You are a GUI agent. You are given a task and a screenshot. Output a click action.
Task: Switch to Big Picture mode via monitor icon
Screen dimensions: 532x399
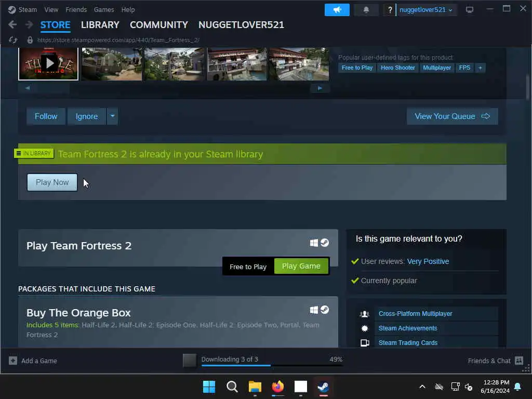click(470, 9)
